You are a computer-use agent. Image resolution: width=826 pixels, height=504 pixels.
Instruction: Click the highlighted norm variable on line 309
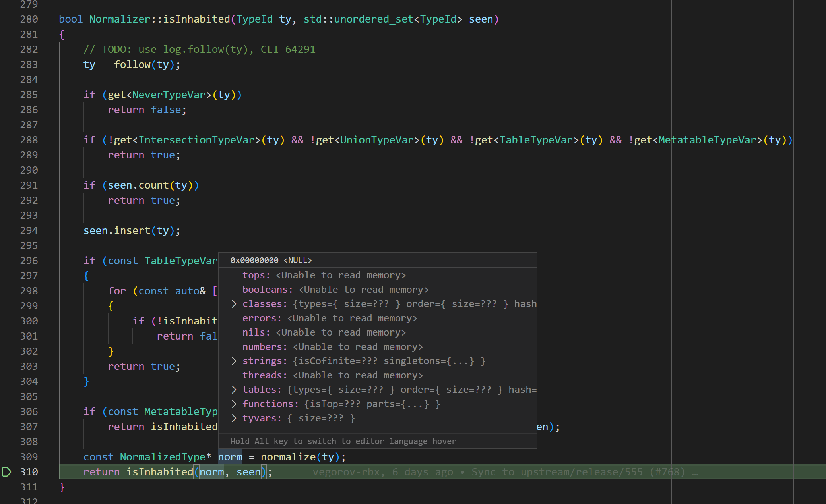pos(230,457)
